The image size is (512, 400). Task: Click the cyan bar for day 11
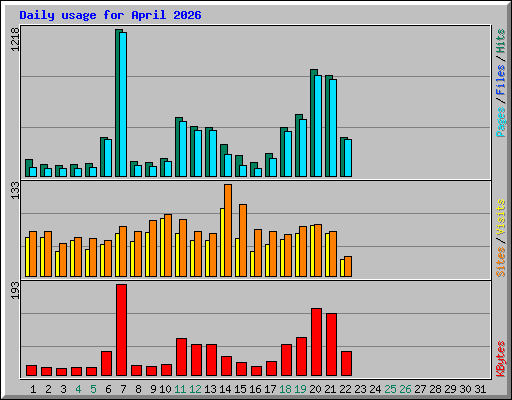pos(183,149)
